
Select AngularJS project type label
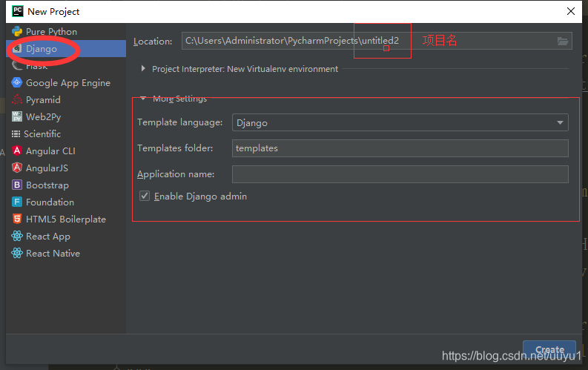(47, 168)
